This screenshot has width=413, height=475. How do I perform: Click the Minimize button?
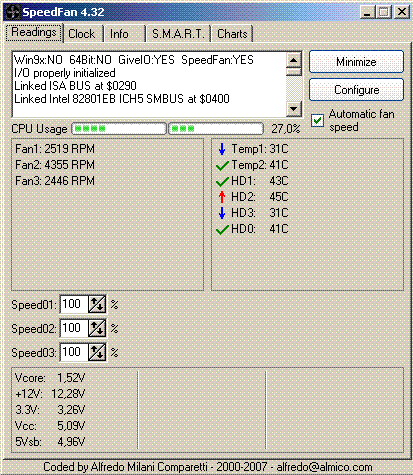[356, 62]
